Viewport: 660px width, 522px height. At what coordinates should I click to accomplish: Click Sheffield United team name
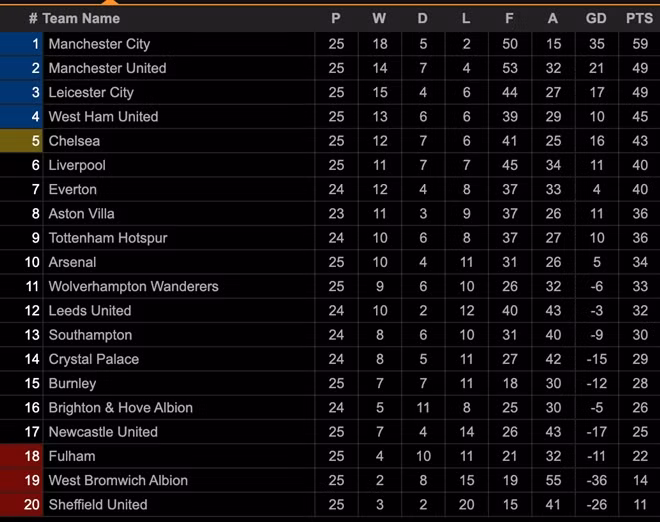click(98, 505)
